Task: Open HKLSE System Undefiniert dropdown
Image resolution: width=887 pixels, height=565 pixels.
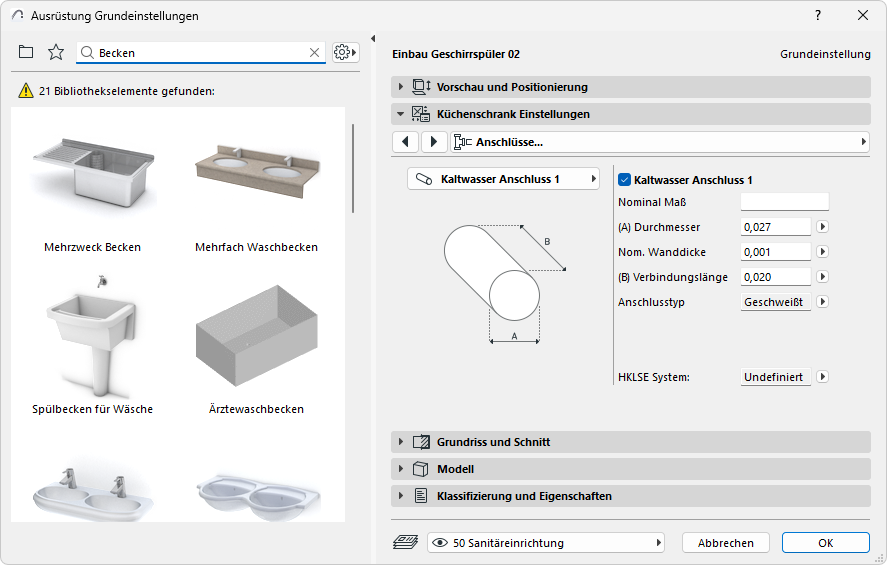Action: 776,377
